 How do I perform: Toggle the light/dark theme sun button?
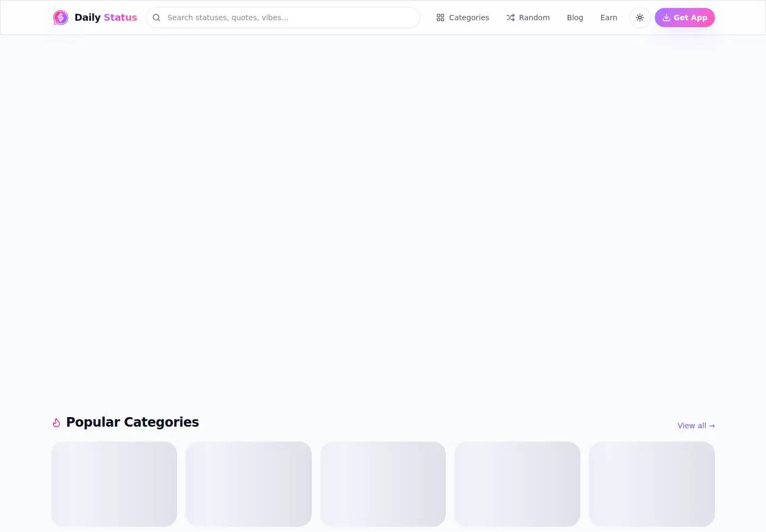pyautogui.click(x=640, y=18)
